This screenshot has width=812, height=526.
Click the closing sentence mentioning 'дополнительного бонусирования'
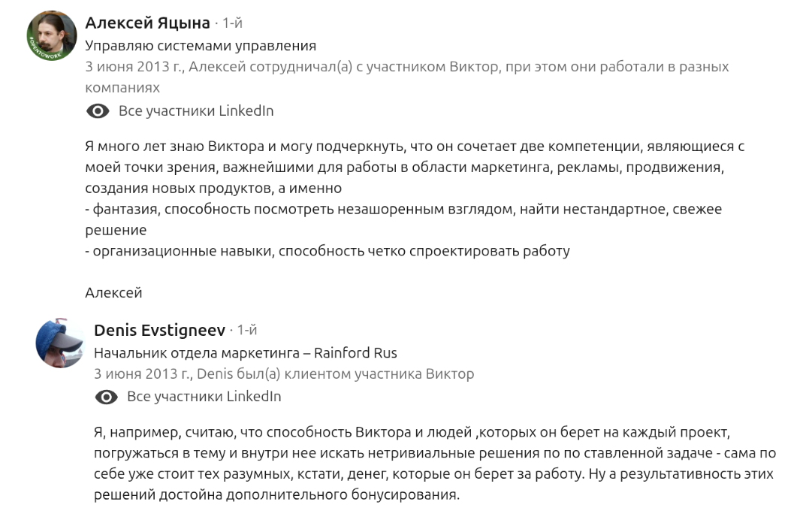tap(276, 494)
